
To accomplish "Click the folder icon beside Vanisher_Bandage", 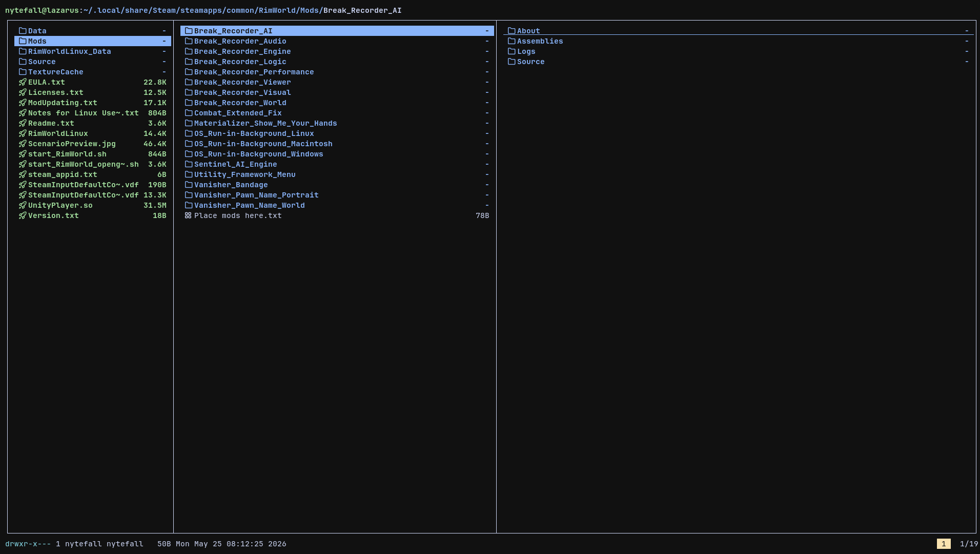I will coord(189,185).
